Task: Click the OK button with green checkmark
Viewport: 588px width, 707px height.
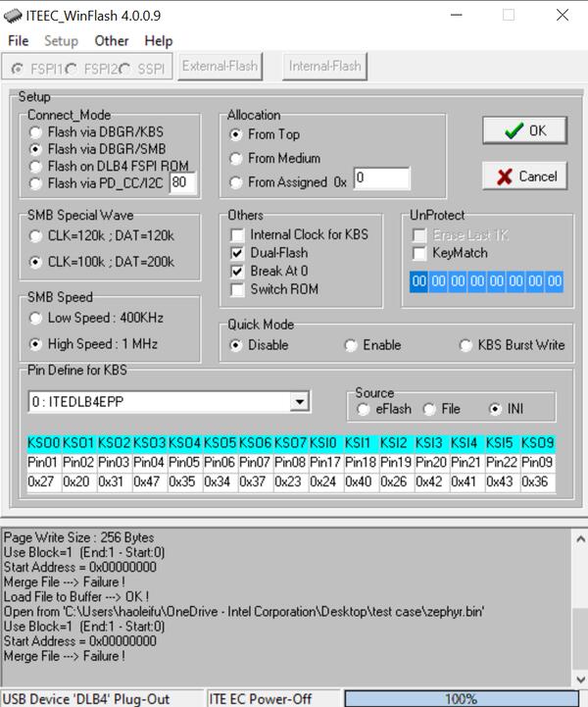Action: [524, 130]
